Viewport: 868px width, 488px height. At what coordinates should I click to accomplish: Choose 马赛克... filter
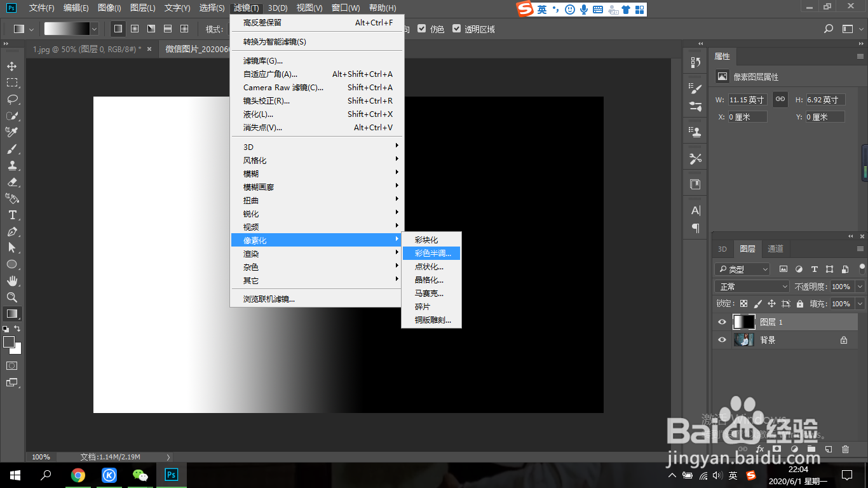click(431, 293)
